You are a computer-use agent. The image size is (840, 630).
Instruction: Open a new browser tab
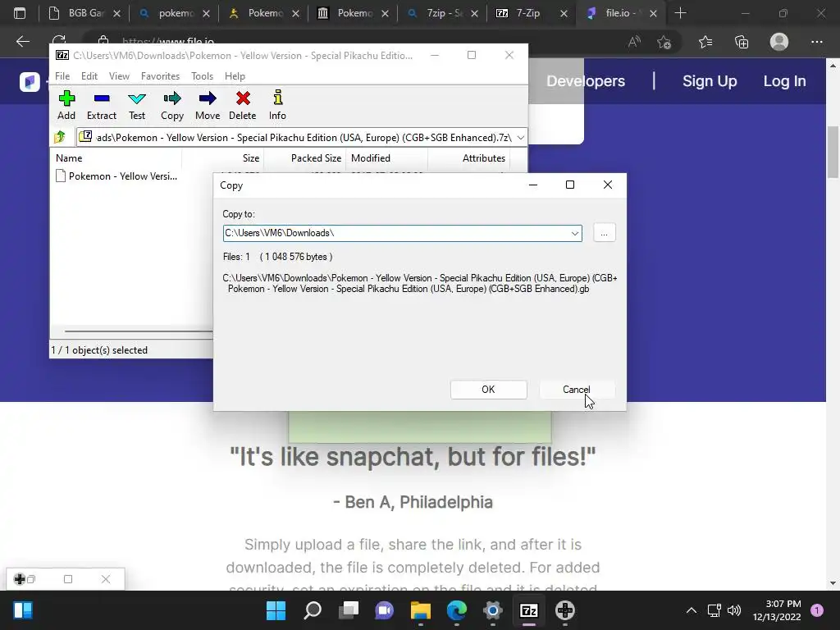pos(680,13)
